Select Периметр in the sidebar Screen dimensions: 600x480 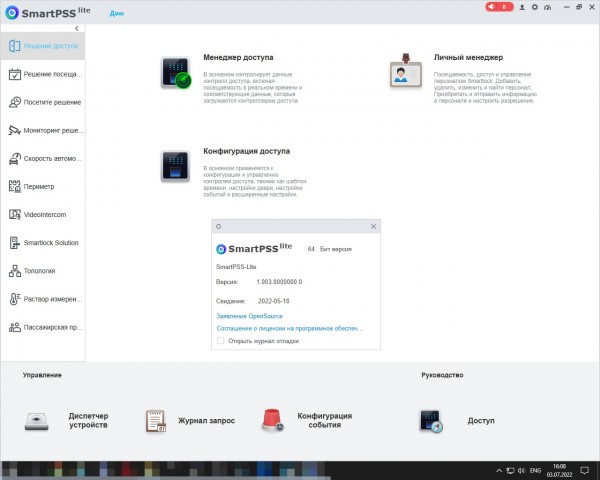click(x=43, y=186)
